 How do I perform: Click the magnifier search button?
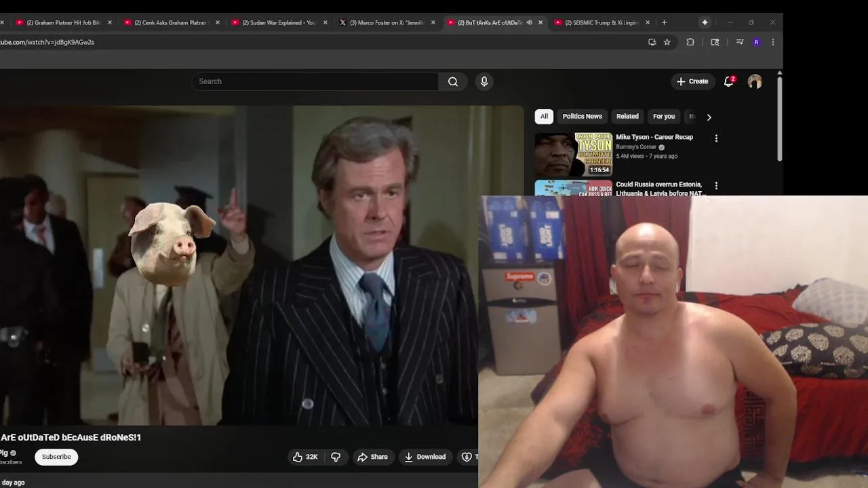point(453,81)
